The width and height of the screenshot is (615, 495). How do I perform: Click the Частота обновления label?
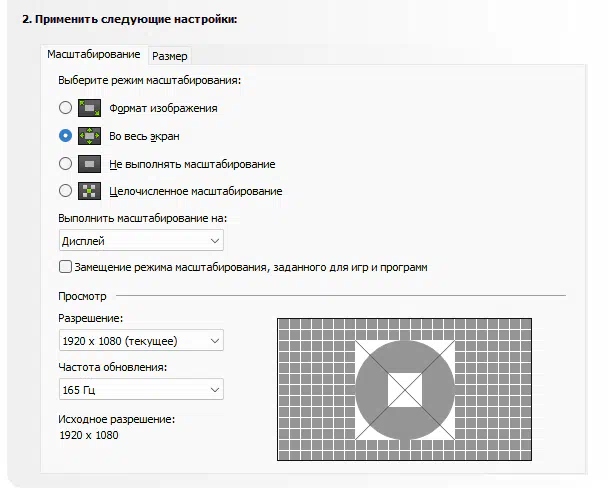[x=113, y=367]
